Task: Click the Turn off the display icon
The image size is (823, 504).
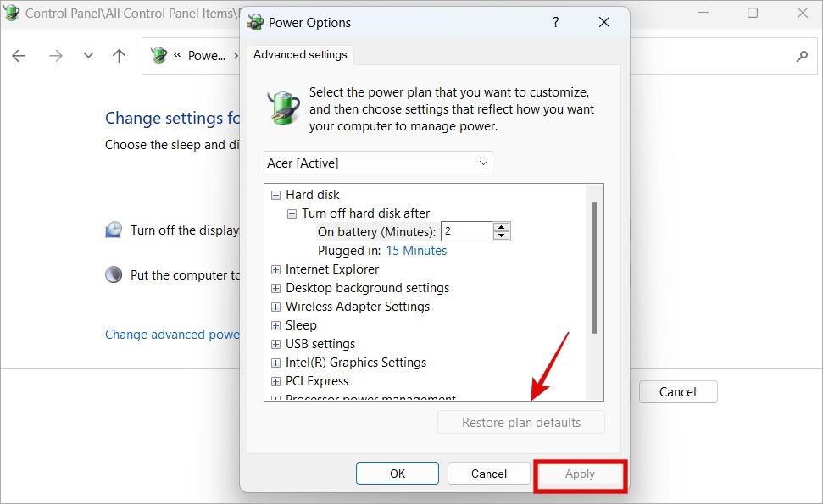Action: click(x=114, y=230)
